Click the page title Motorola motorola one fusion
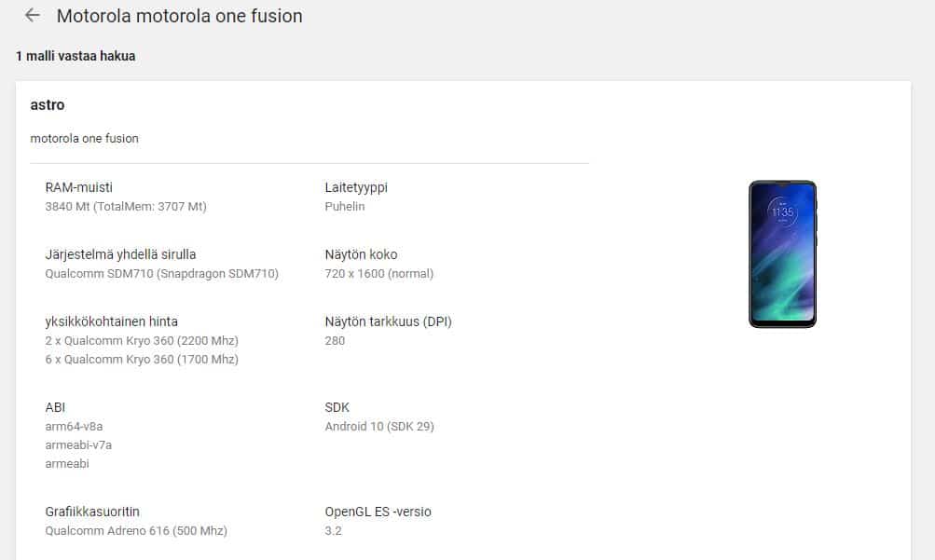 pos(180,16)
